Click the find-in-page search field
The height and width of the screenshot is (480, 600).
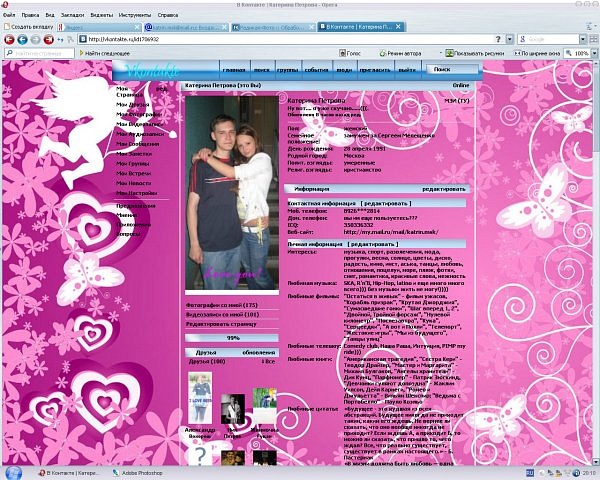point(40,53)
